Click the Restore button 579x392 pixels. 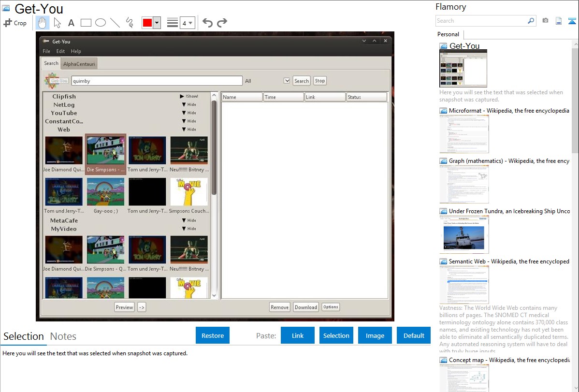pyautogui.click(x=213, y=335)
